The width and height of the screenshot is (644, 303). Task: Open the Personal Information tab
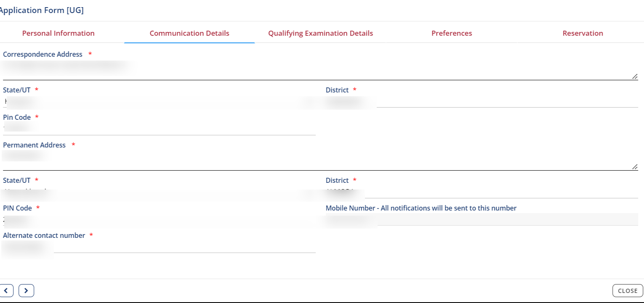[x=58, y=33]
